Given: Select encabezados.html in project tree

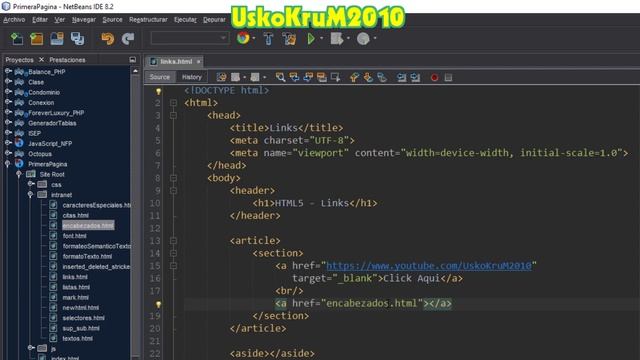Looking at the screenshot, I should [88, 225].
